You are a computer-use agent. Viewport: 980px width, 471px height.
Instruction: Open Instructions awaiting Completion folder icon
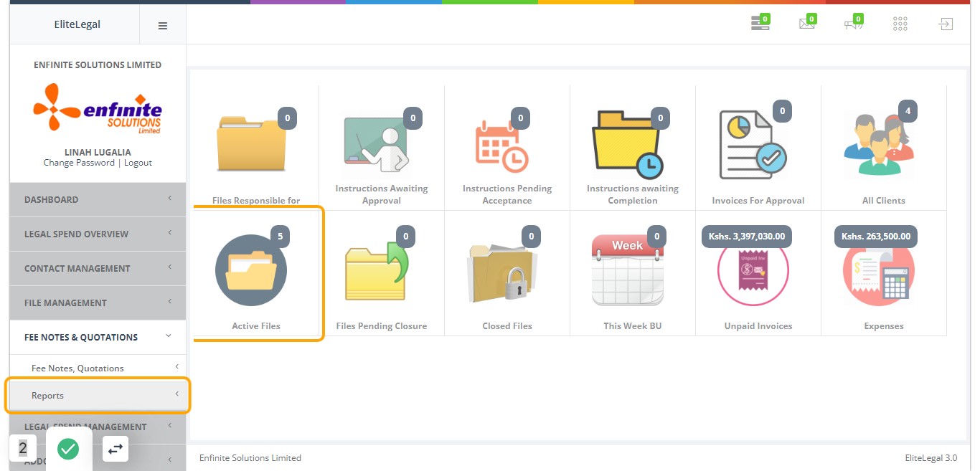627,144
